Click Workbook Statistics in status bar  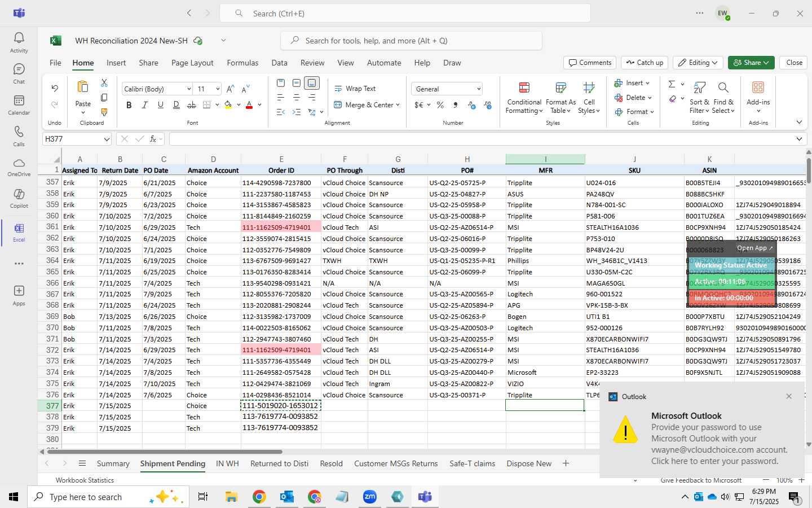click(x=85, y=480)
